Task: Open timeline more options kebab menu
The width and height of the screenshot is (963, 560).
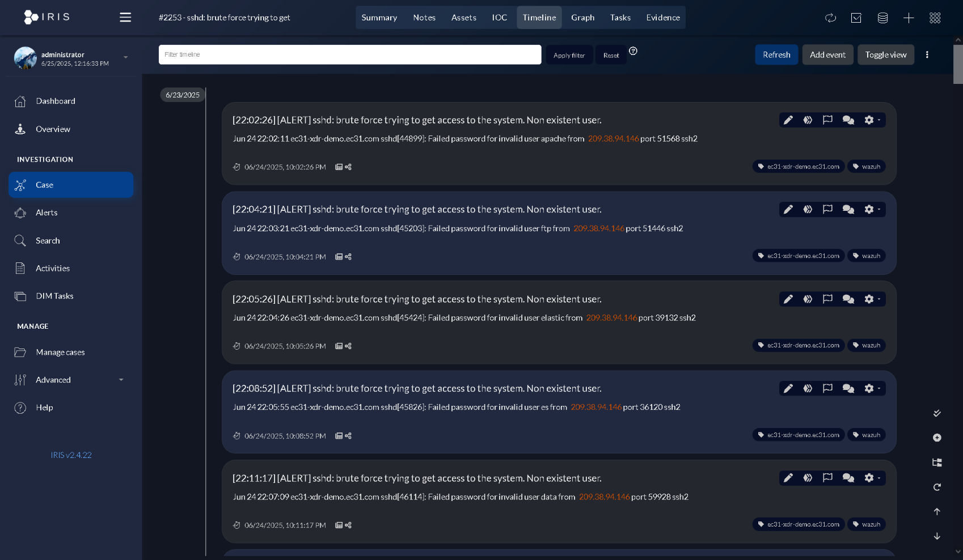Action: pyautogui.click(x=927, y=55)
